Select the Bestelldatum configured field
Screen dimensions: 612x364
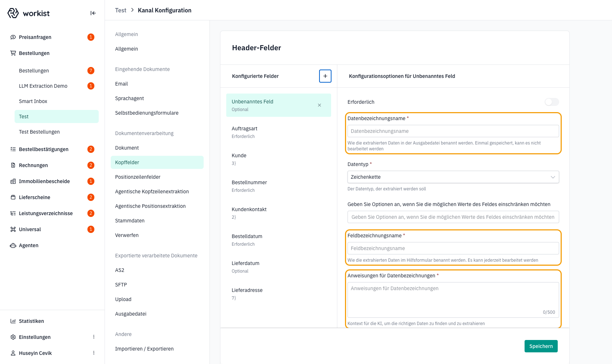279,240
